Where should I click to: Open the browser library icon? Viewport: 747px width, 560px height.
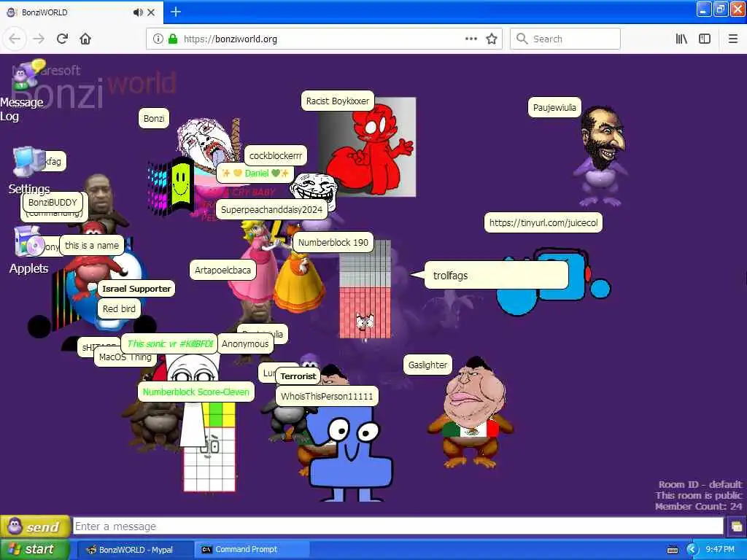681,39
